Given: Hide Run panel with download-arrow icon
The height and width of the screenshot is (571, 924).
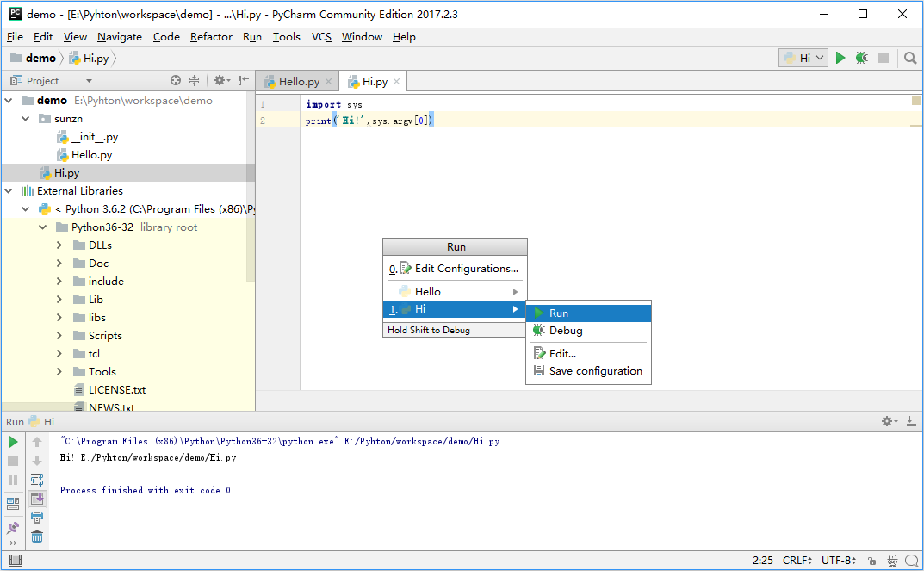Looking at the screenshot, I should click(x=911, y=421).
